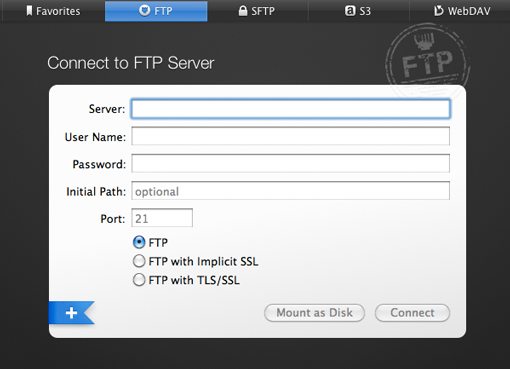The image size is (510, 369).
Task: Click the Password field
Action: pos(291,163)
